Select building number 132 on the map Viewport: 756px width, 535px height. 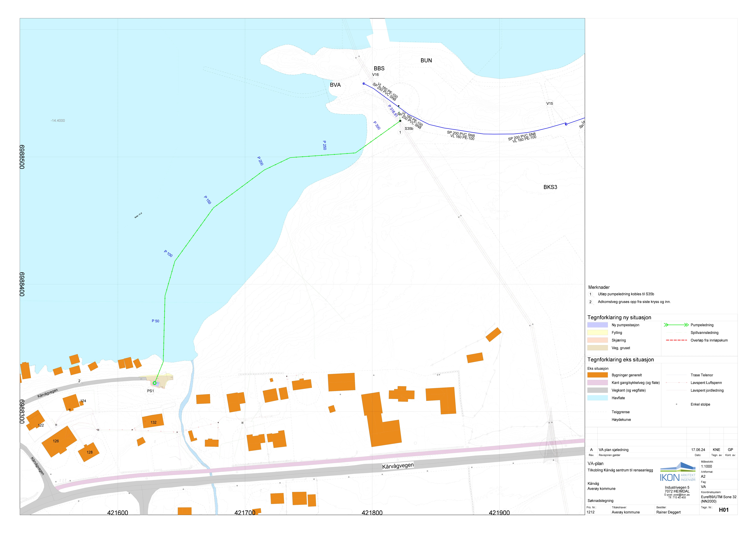153,421
